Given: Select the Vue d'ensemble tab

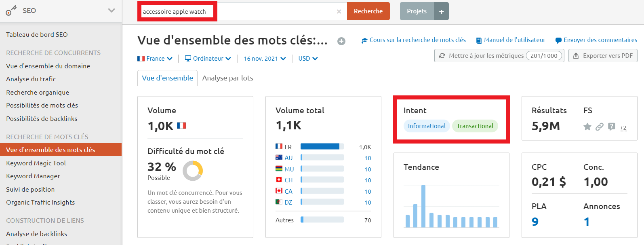Looking at the screenshot, I should [167, 78].
